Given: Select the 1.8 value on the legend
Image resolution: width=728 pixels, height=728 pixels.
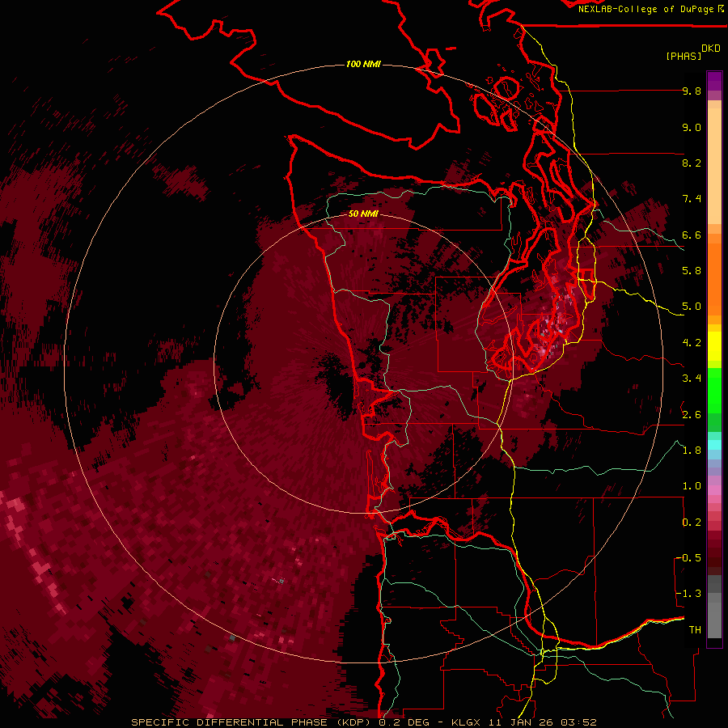Looking at the screenshot, I should point(692,451).
